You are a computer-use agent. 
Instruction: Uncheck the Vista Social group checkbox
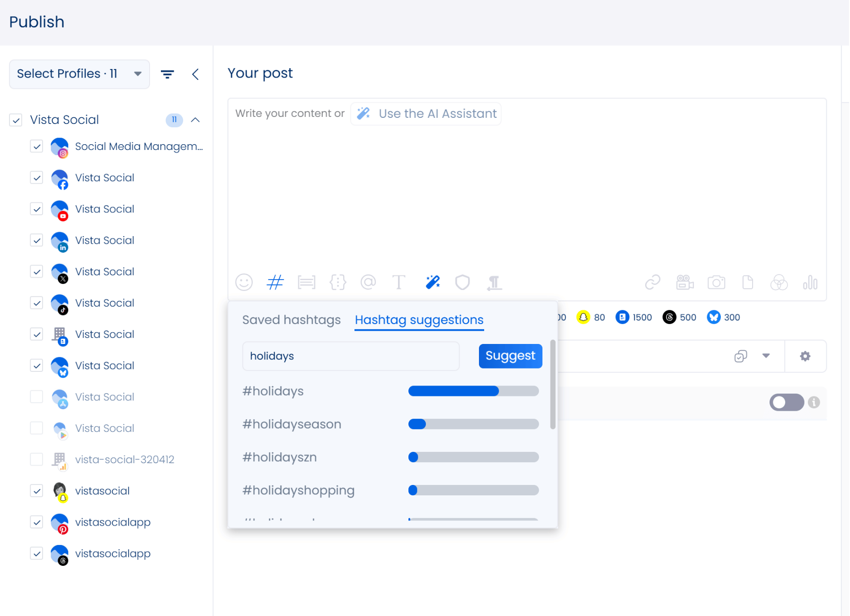point(16,120)
